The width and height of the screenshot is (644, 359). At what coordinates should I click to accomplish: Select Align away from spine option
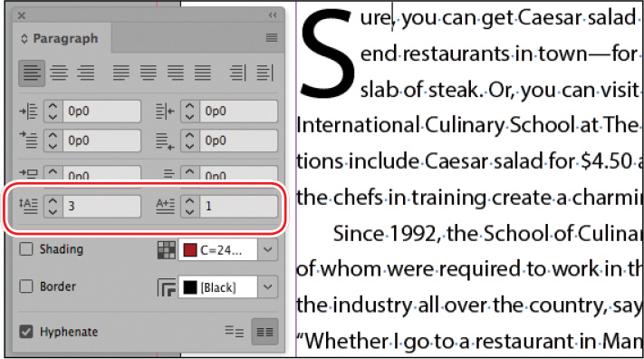264,73
